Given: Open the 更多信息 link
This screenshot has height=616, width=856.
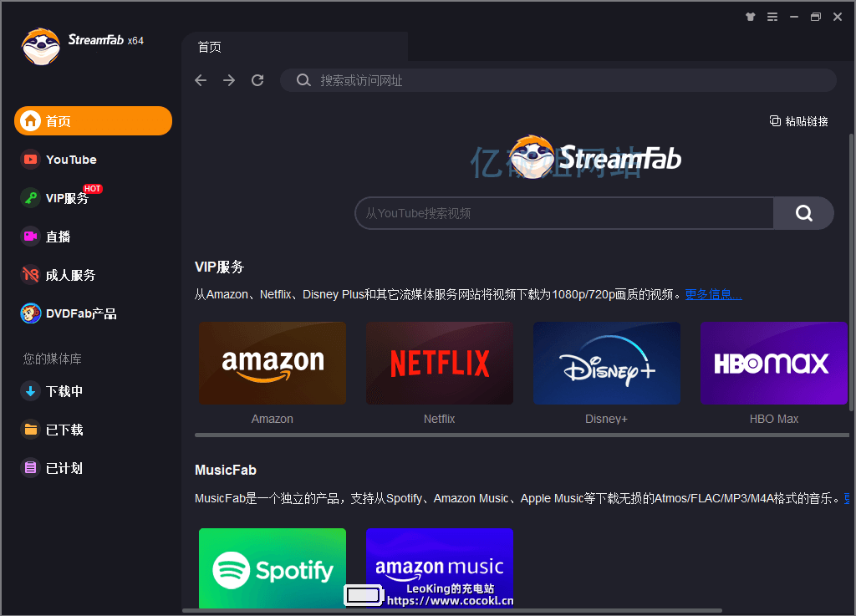Looking at the screenshot, I should pyautogui.click(x=713, y=295).
